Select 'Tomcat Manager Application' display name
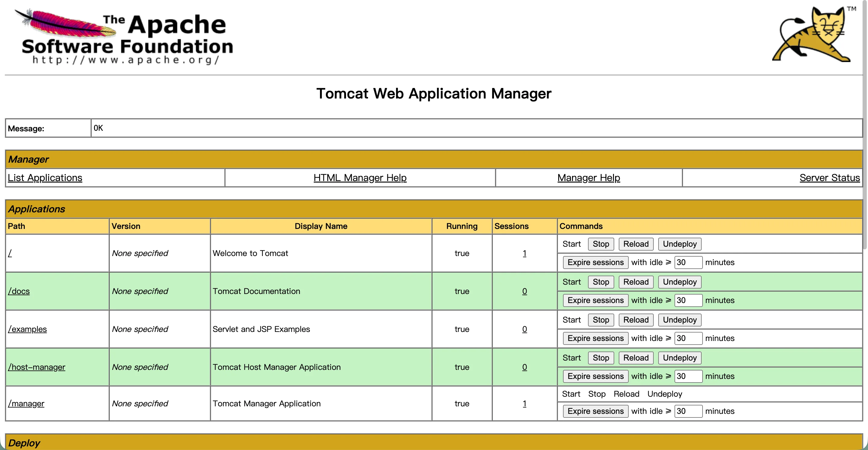The height and width of the screenshot is (450, 868). click(266, 403)
